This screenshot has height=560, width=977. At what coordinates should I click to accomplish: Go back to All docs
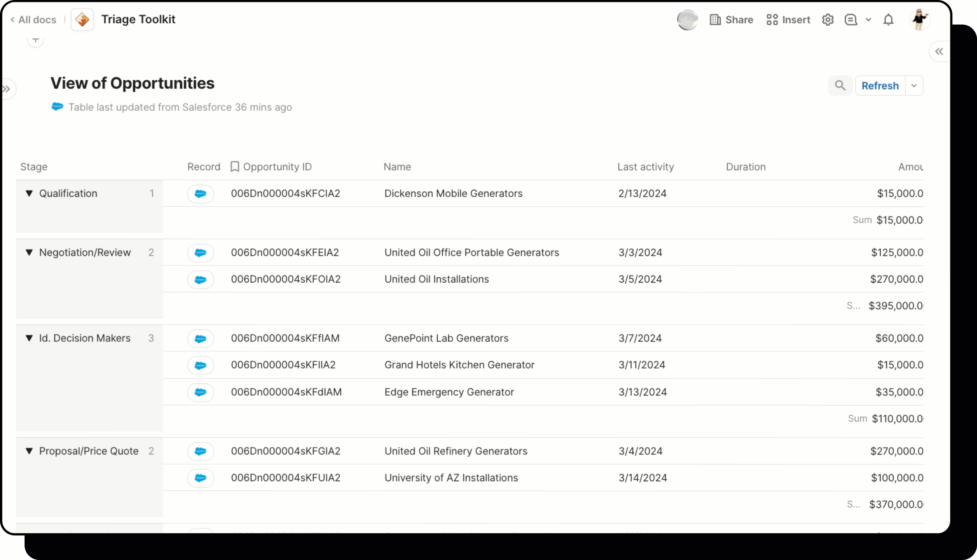point(33,20)
